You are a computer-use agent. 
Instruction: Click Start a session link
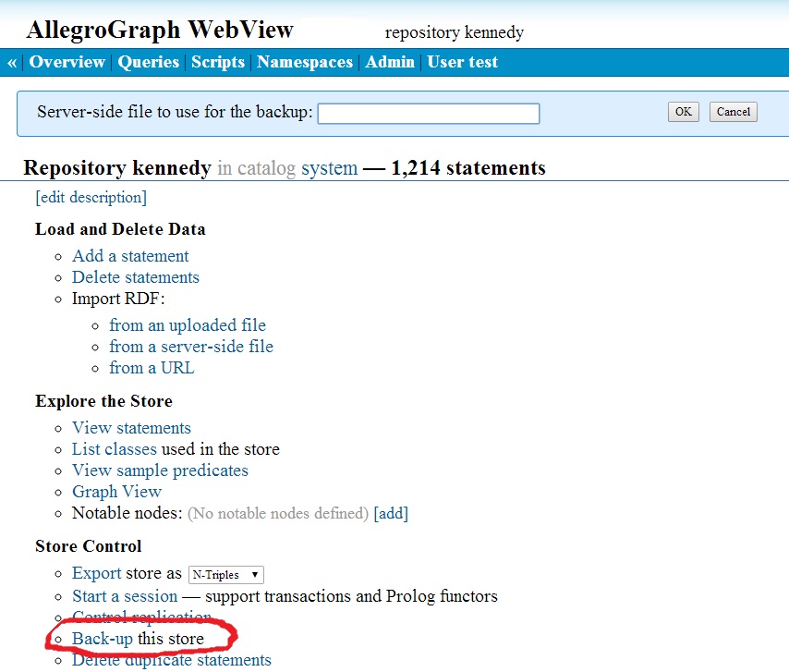125,596
